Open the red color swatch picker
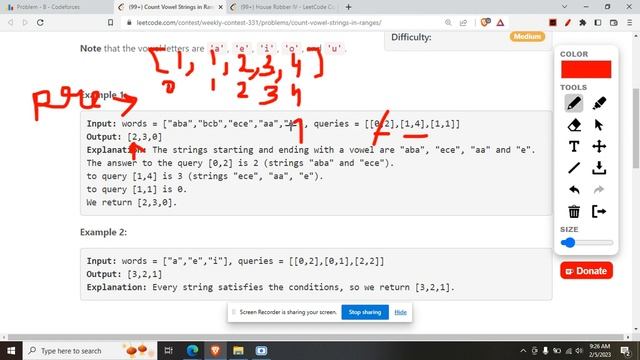Viewport: 640px width, 360px height. (x=586, y=69)
